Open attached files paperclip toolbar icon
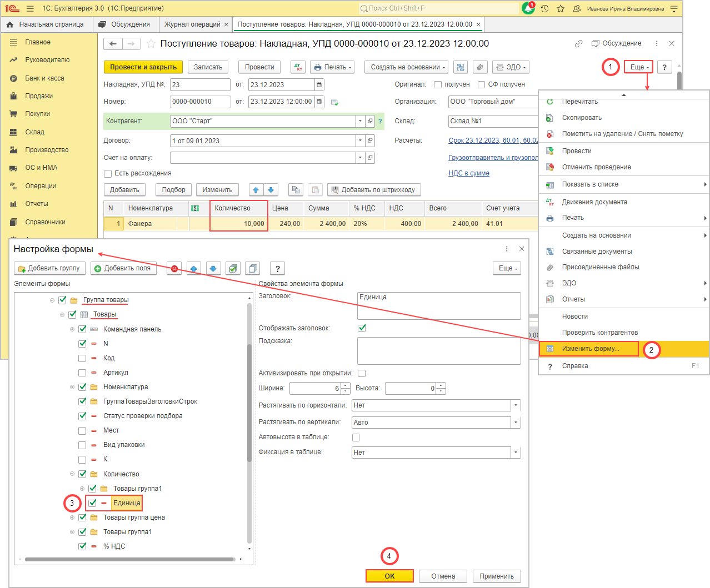This screenshot has height=588, width=710. [480, 67]
